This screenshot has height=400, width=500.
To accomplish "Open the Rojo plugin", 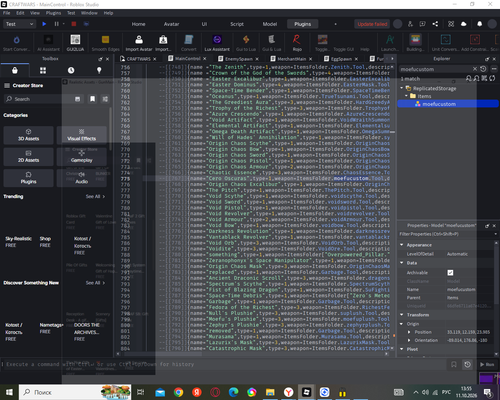I will click(297, 43).
